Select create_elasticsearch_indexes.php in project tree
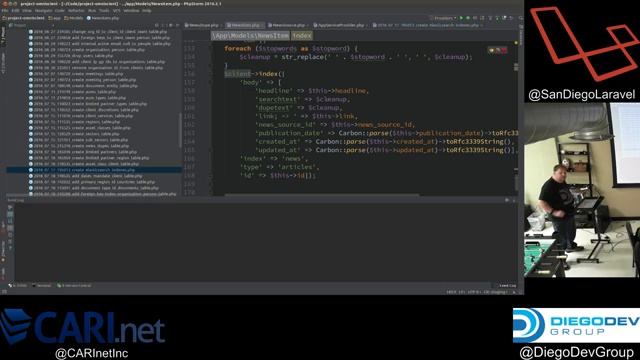Screen dimensions: 640x360 94,170
